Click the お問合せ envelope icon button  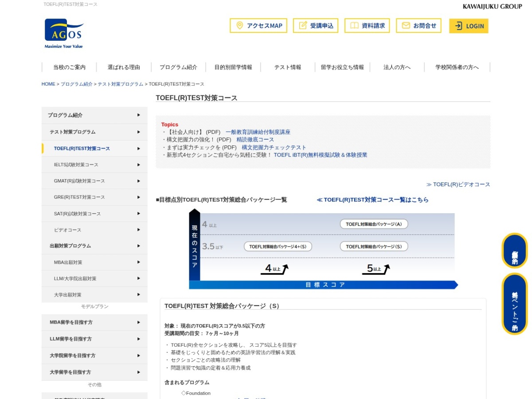(x=419, y=26)
